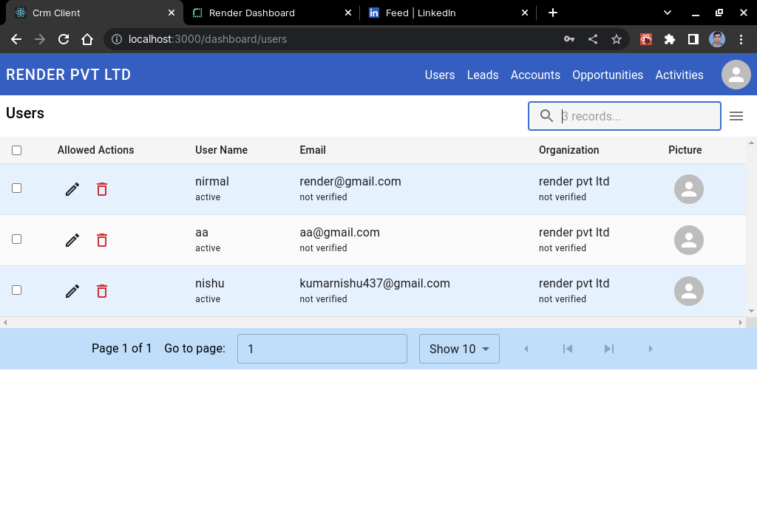
Task: Open the Chrome three-dot menu
Action: tap(741, 39)
